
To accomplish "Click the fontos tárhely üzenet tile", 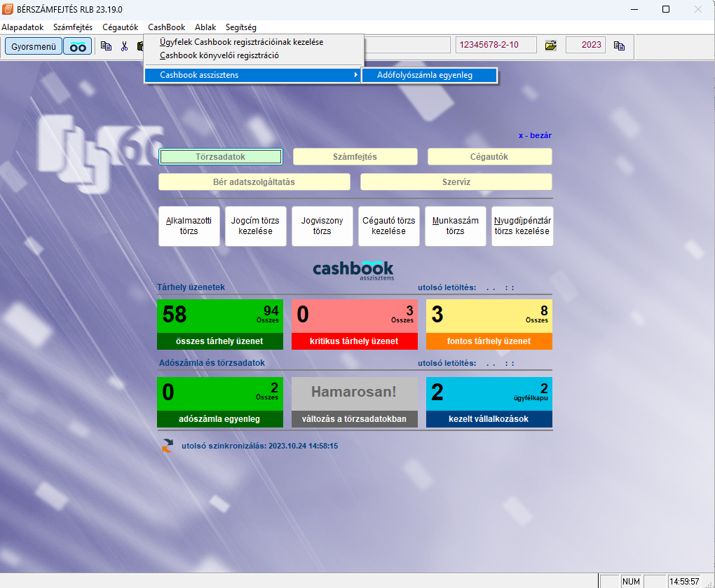I will pos(489,324).
